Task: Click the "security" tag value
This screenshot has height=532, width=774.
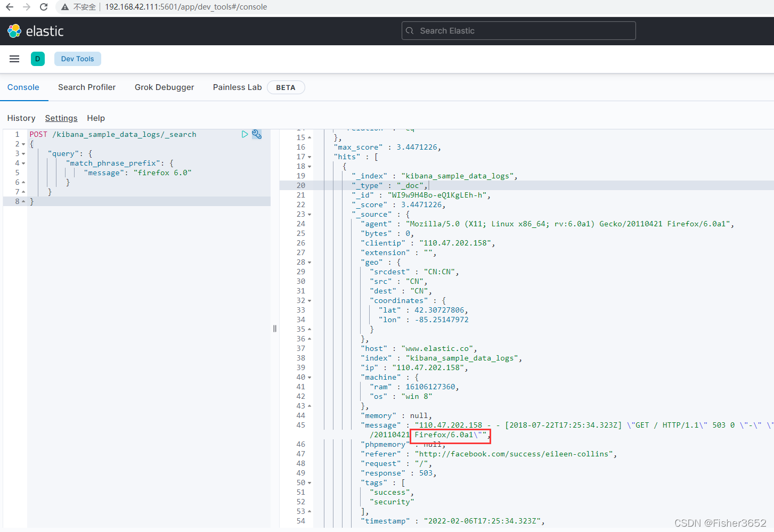Action: pos(392,502)
